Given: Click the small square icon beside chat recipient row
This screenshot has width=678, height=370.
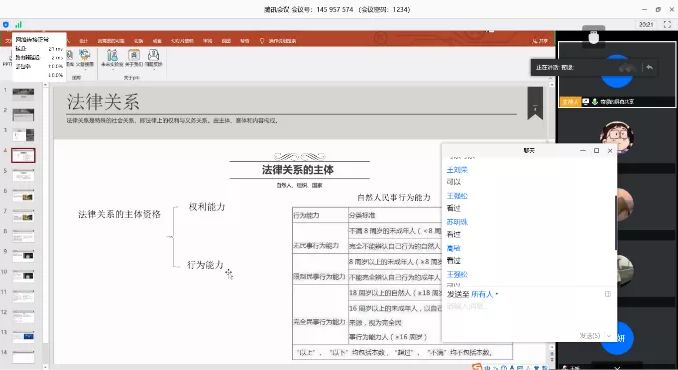Looking at the screenshot, I should [x=608, y=294].
